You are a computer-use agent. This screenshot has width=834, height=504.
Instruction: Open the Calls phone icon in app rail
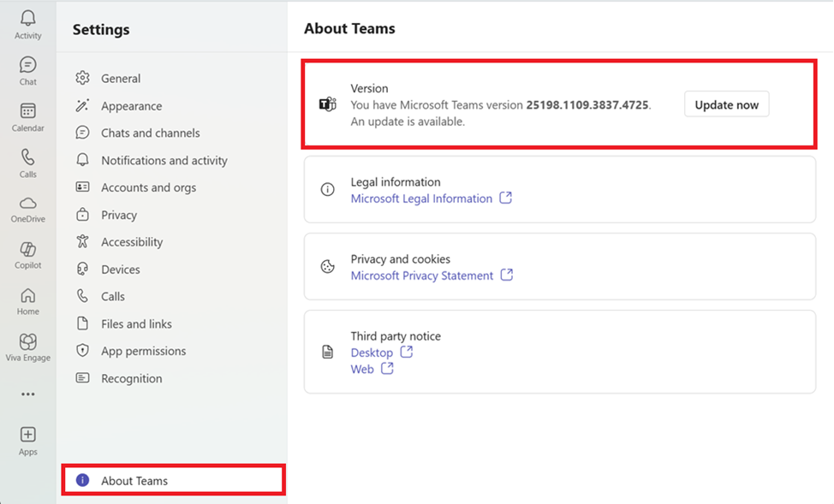pyautogui.click(x=27, y=157)
